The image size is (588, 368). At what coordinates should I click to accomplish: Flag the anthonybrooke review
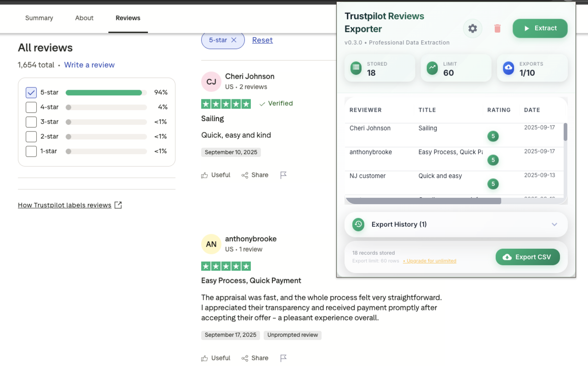tap(283, 358)
